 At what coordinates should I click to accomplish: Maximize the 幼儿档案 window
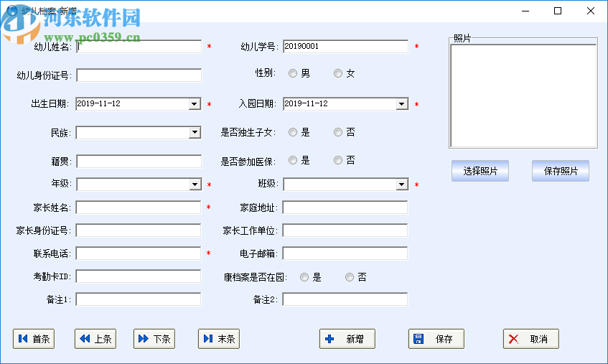558,11
